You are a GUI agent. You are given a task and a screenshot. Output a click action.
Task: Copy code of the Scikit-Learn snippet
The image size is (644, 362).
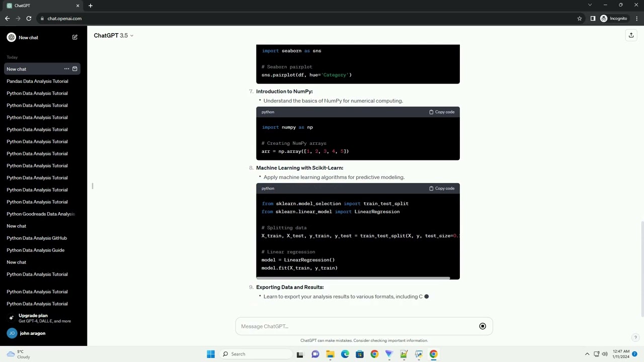click(x=442, y=189)
